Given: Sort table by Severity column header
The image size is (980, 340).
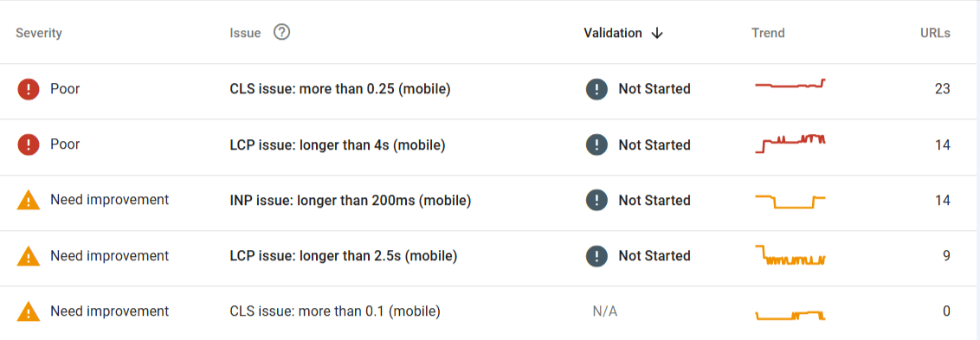Looking at the screenshot, I should [x=39, y=34].
